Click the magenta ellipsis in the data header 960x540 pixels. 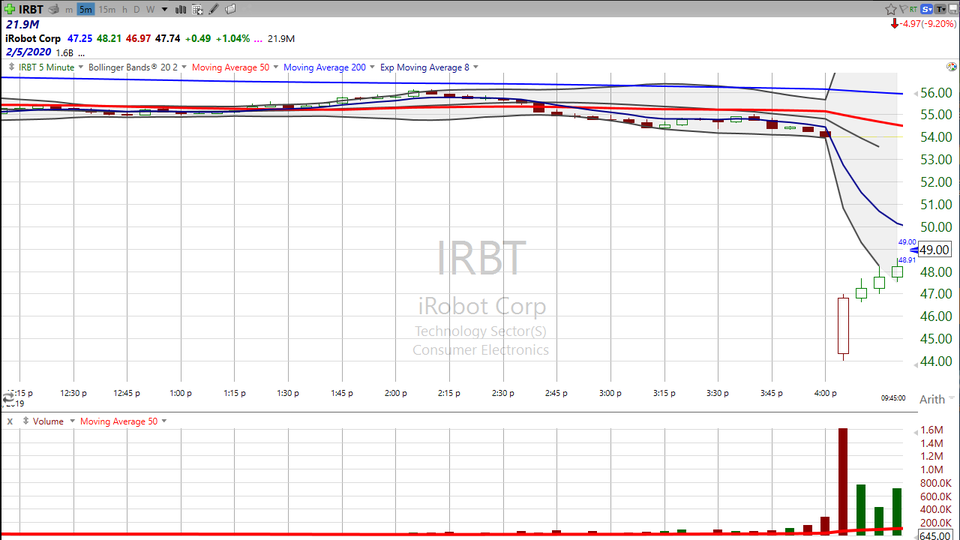click(x=258, y=39)
